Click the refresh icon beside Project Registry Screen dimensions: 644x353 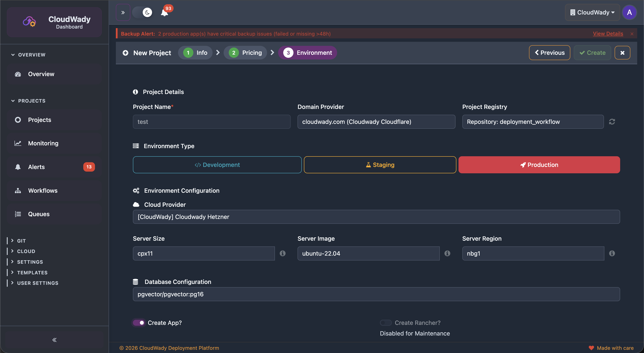pos(612,122)
